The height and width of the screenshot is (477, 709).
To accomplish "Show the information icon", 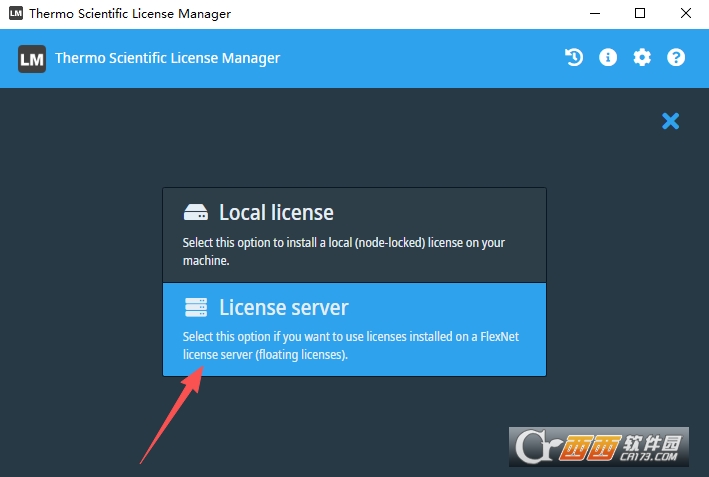I will [x=608, y=57].
